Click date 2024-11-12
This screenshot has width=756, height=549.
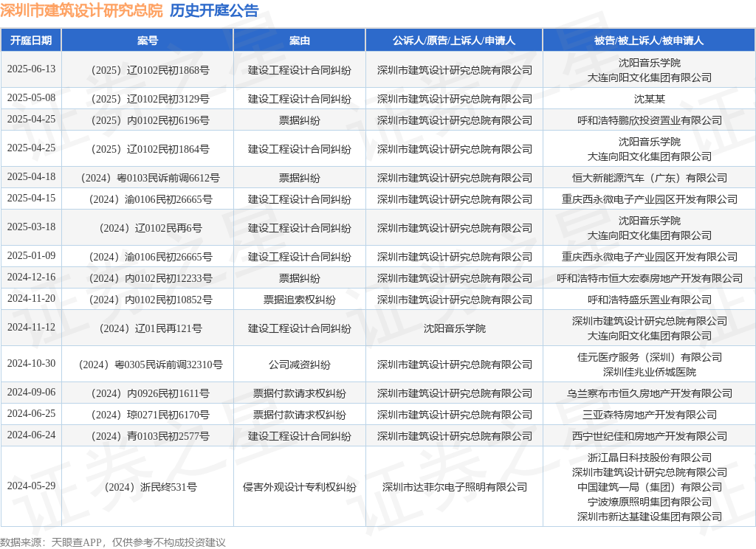click(x=31, y=328)
